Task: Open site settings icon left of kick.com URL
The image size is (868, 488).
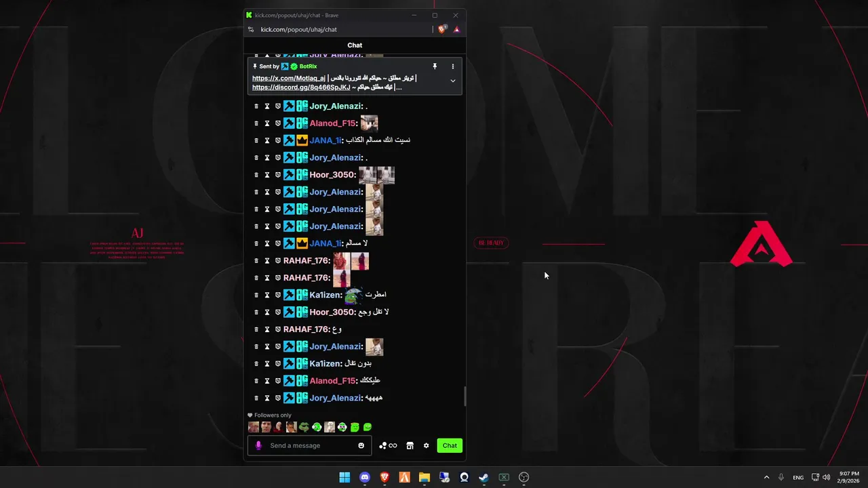Action: click(x=251, y=29)
